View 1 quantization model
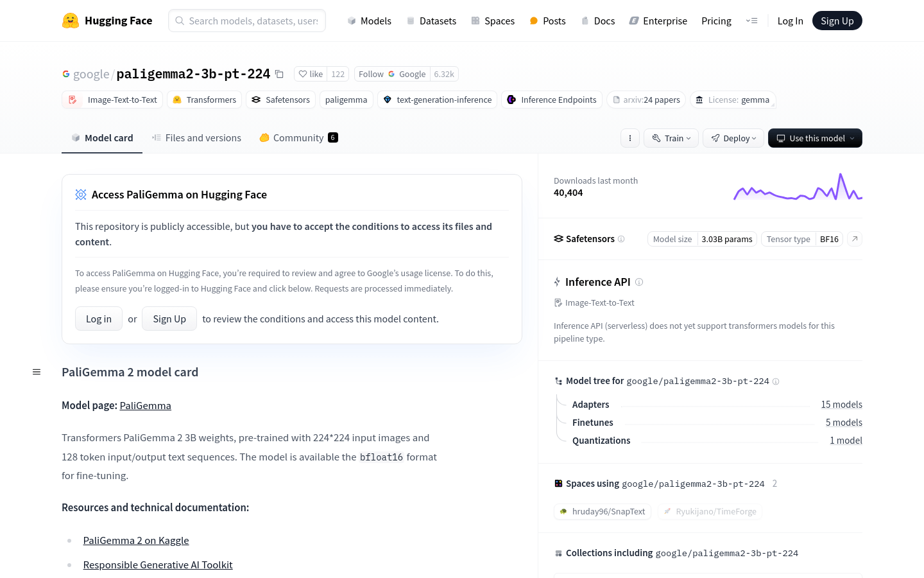The height and width of the screenshot is (578, 924). point(846,440)
